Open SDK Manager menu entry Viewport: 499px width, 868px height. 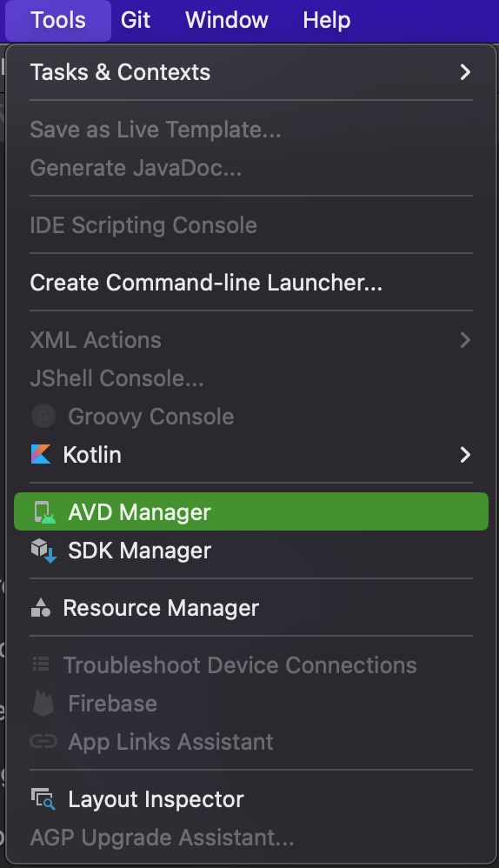[x=251, y=551]
